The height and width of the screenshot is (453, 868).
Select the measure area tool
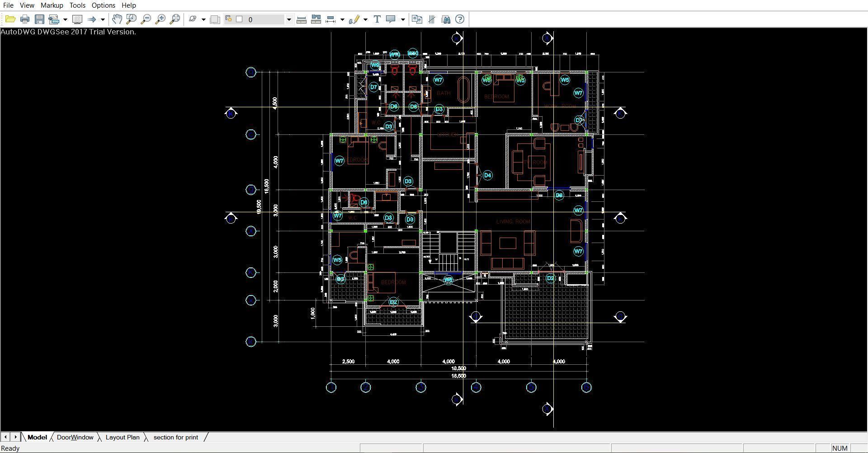coord(316,19)
